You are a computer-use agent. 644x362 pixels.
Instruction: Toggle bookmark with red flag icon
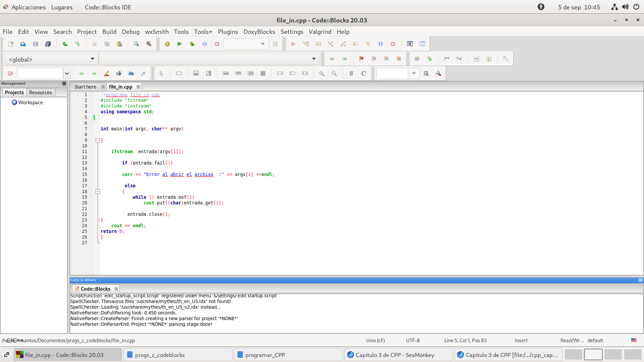(x=361, y=59)
